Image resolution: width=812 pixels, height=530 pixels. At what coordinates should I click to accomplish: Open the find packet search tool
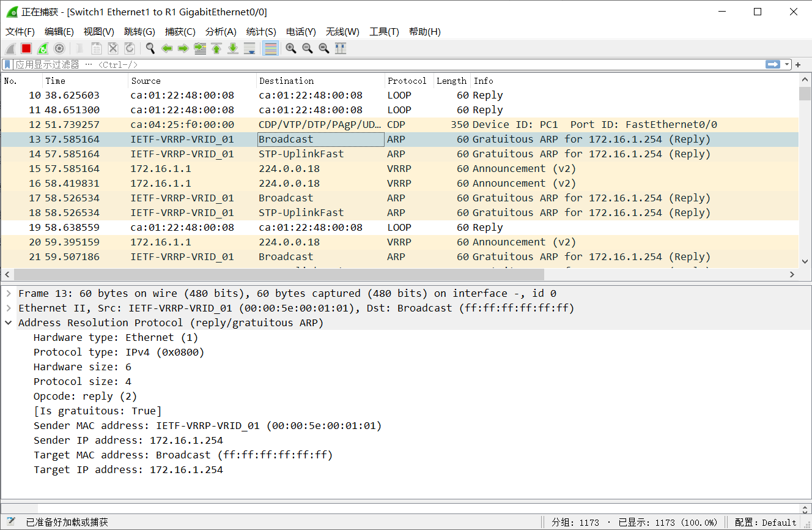click(150, 48)
